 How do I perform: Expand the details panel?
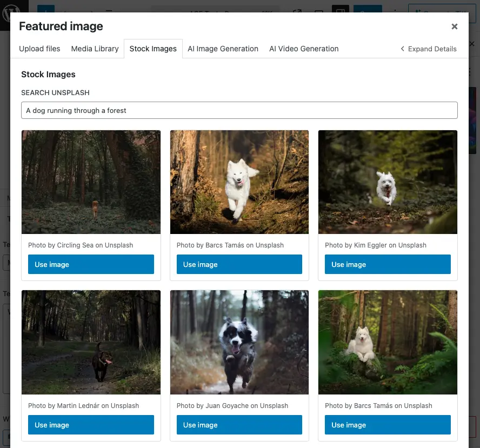click(429, 49)
